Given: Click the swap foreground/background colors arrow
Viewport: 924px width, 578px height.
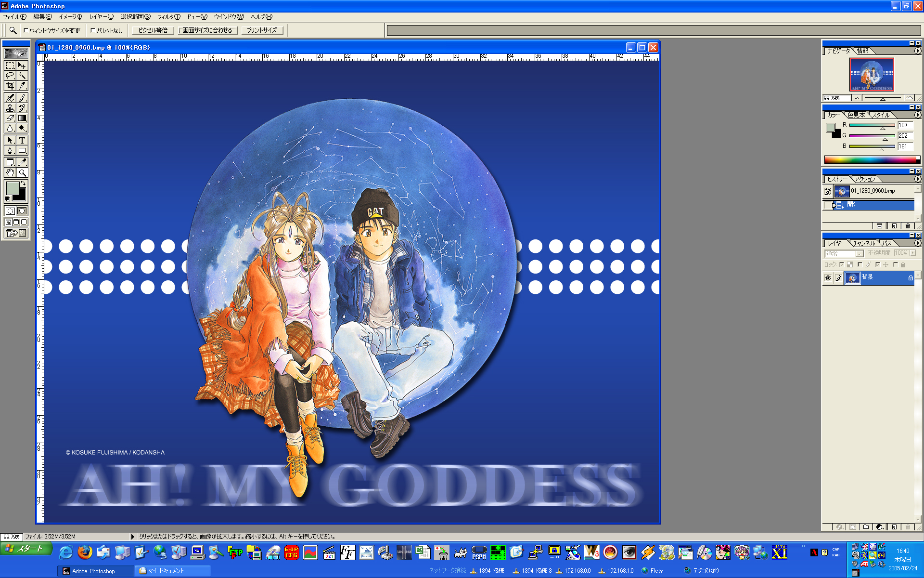Looking at the screenshot, I should click(x=23, y=183).
